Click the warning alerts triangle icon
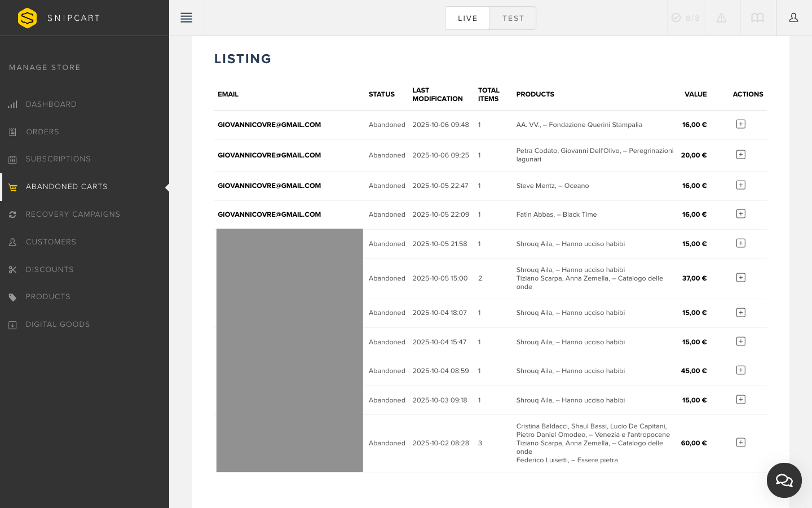 pos(721,18)
